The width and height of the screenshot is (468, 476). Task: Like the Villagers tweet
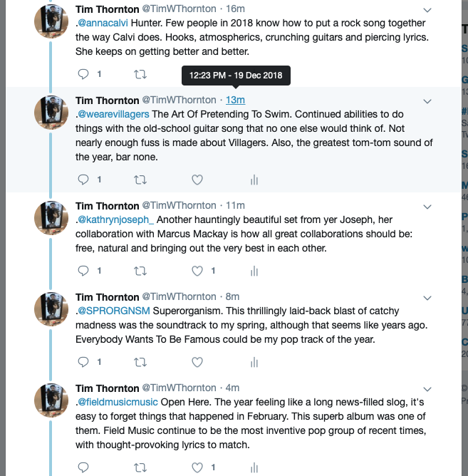coord(199,180)
